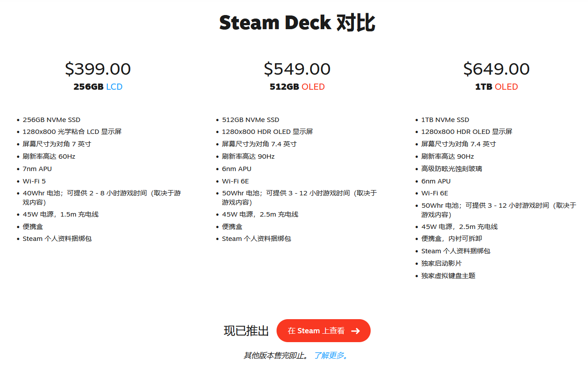Click the "Steam Deck 对比" heading
Image resolution: width=588 pixels, height=366 pixels.
point(297,23)
